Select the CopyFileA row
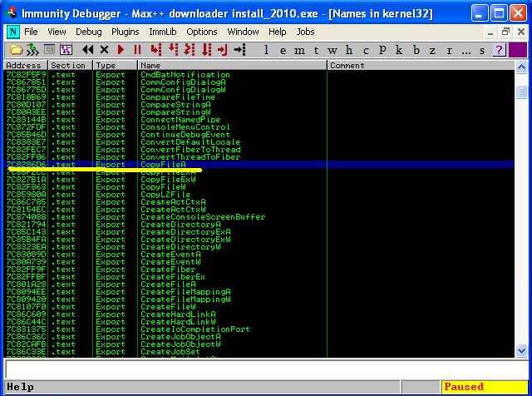The height and width of the screenshot is (396, 532). [x=259, y=165]
